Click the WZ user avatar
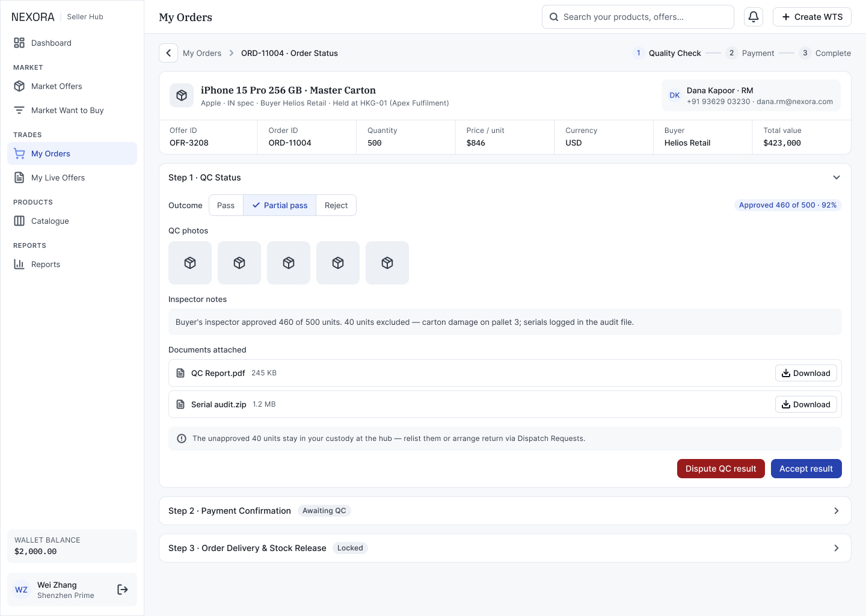The width and height of the screenshot is (866, 616). point(22,590)
